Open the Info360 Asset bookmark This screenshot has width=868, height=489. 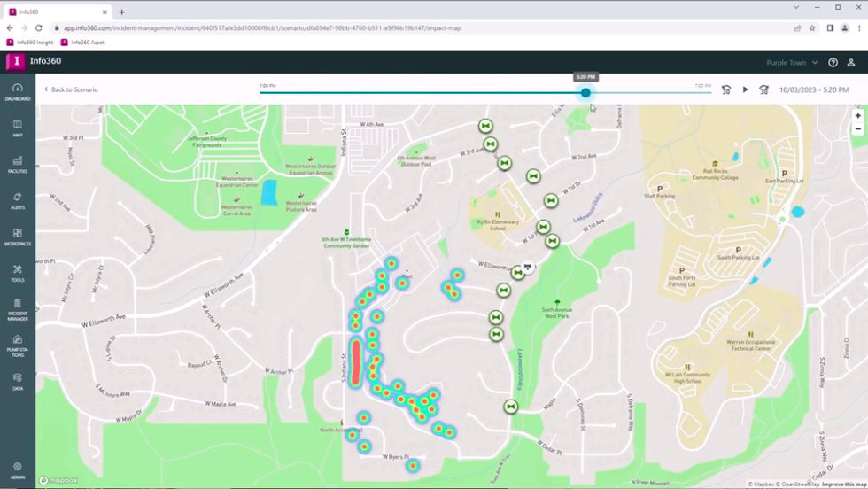click(82, 43)
